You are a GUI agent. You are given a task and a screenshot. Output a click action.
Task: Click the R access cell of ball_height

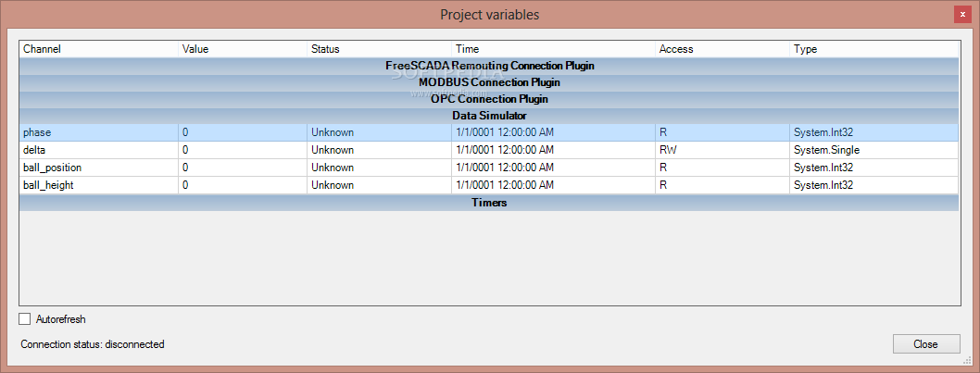[x=722, y=185]
